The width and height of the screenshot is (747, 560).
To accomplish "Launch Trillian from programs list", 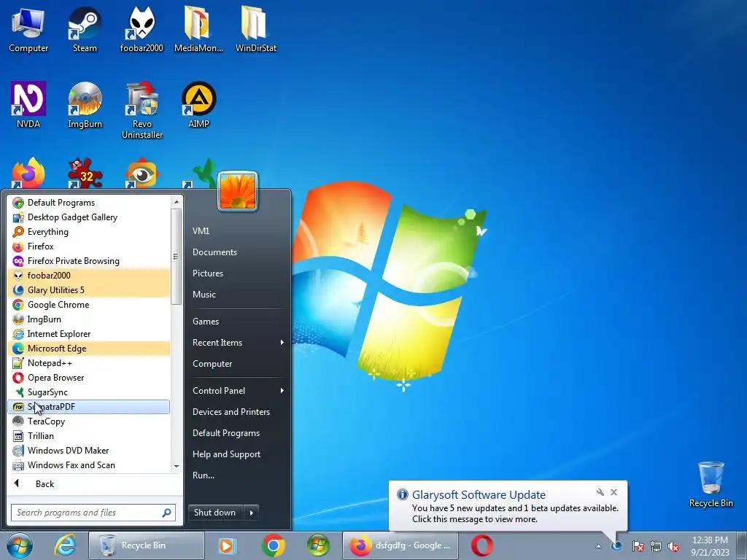I will coord(88,436).
